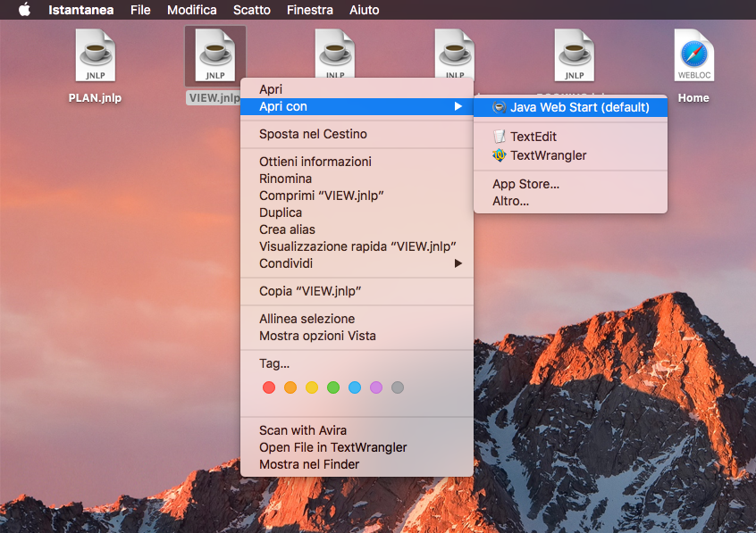
Task: Select Java Web Start (default) in submenu
Action: click(x=570, y=107)
